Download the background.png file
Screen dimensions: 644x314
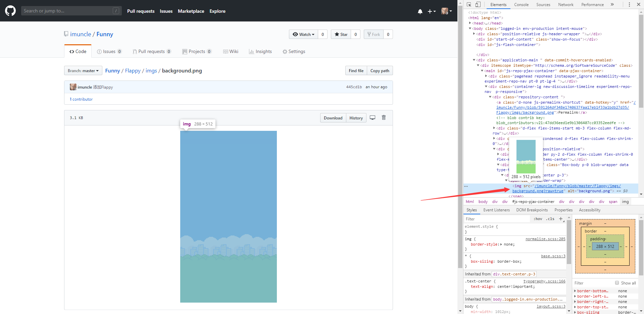333,118
